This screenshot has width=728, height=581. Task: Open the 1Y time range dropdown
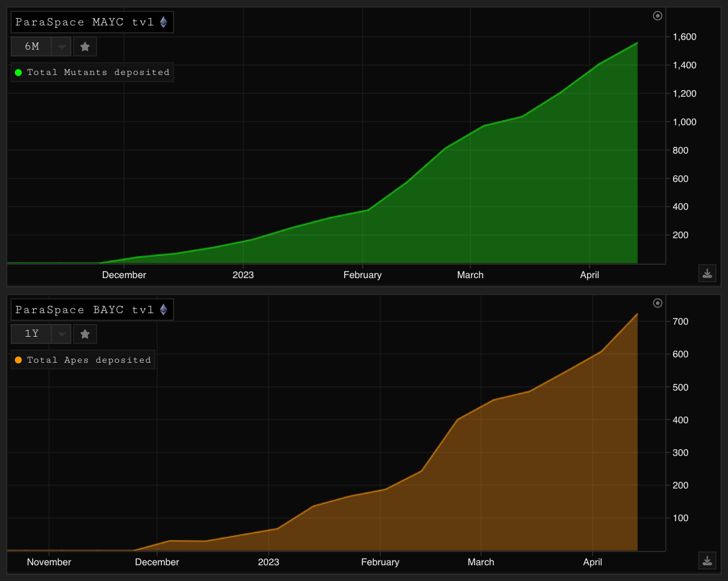pyautogui.click(x=41, y=334)
